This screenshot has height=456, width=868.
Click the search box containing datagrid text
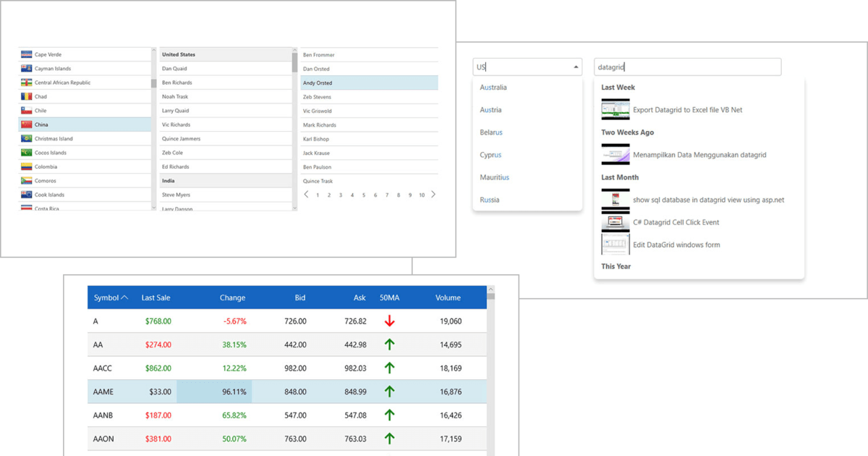pyautogui.click(x=687, y=67)
